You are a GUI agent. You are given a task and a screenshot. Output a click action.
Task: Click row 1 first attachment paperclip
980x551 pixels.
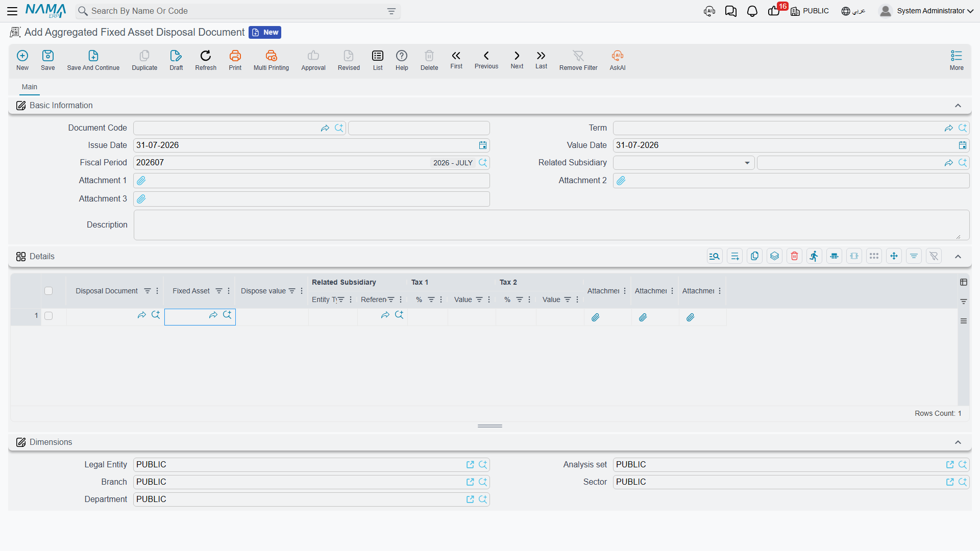(595, 317)
